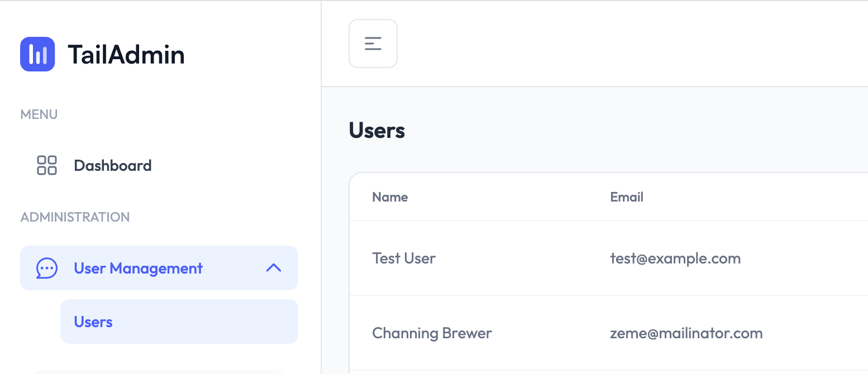Click the MENU section label

point(39,114)
